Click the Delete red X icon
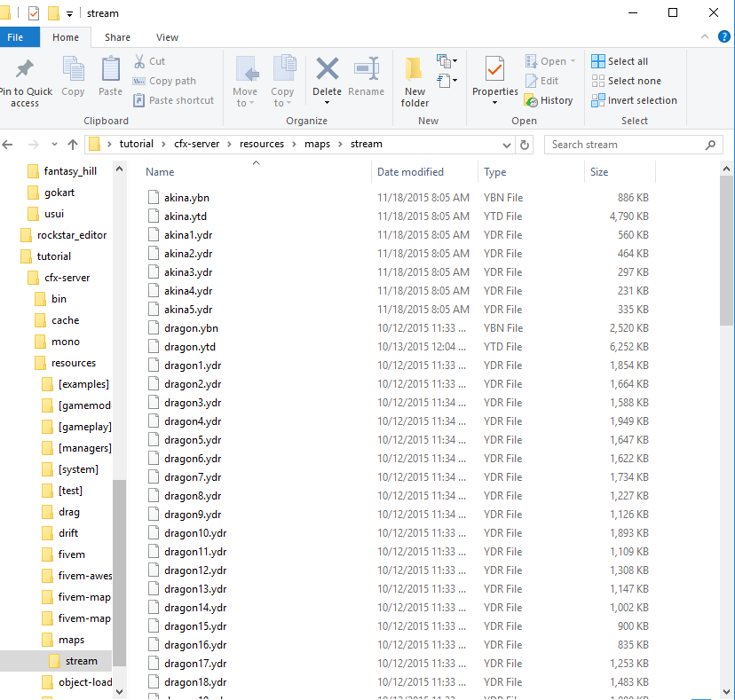 (x=328, y=69)
